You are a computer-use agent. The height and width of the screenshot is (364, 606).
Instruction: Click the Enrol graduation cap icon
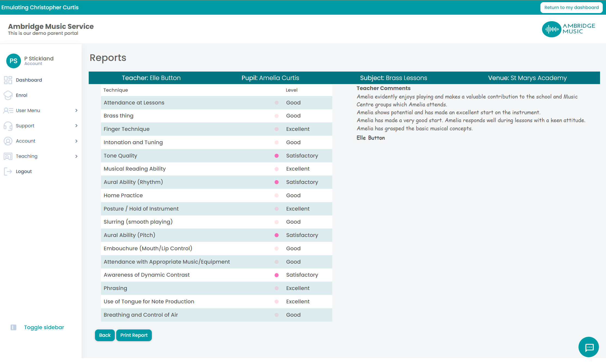(x=8, y=95)
